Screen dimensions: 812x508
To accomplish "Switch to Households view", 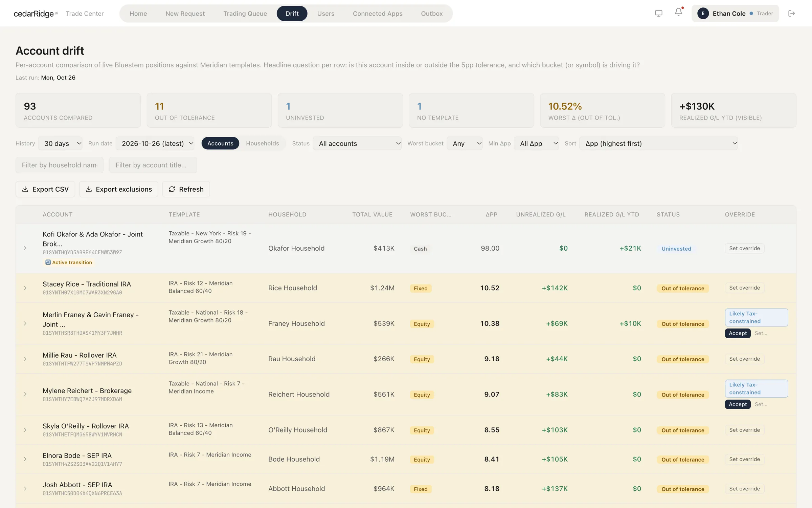I will (x=262, y=143).
